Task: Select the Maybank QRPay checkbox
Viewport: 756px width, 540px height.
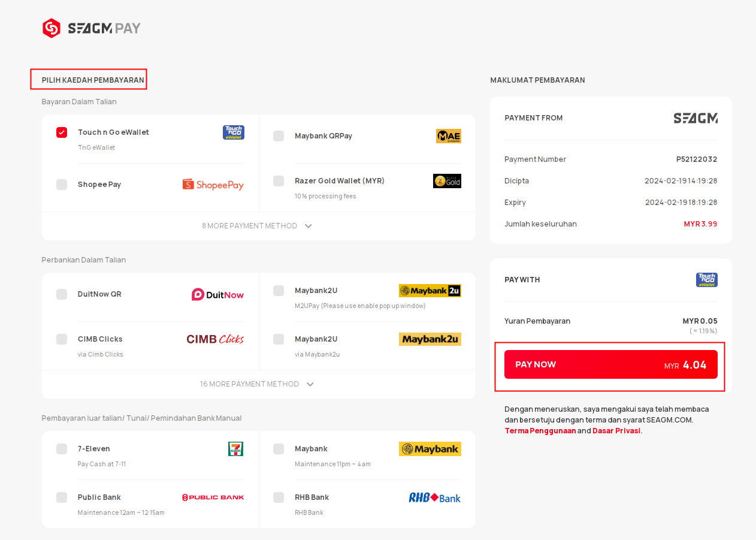Action: pyautogui.click(x=279, y=136)
